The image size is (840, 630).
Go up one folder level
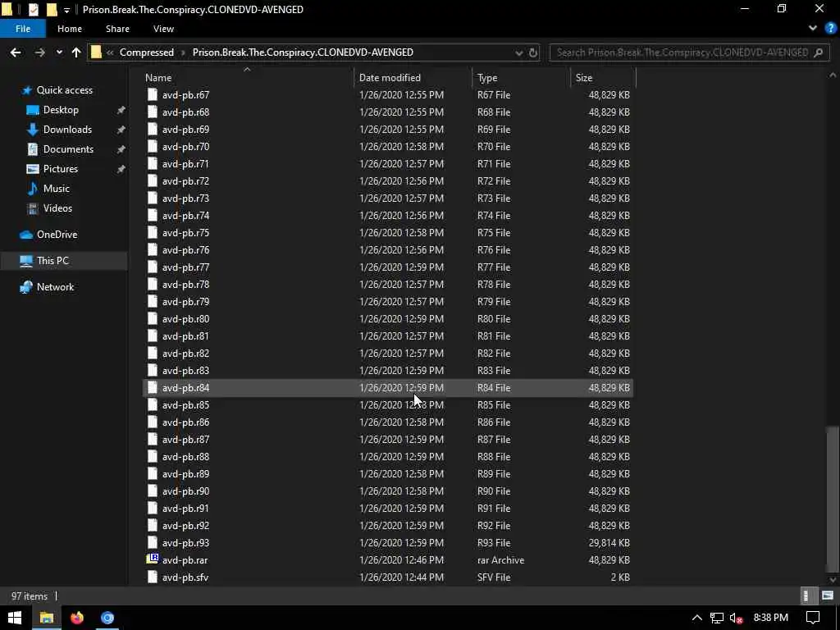[x=76, y=52]
